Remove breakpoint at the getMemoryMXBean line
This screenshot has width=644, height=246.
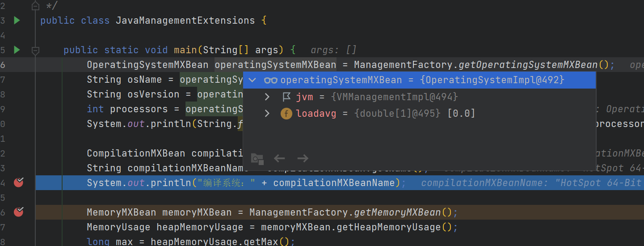[x=19, y=212]
